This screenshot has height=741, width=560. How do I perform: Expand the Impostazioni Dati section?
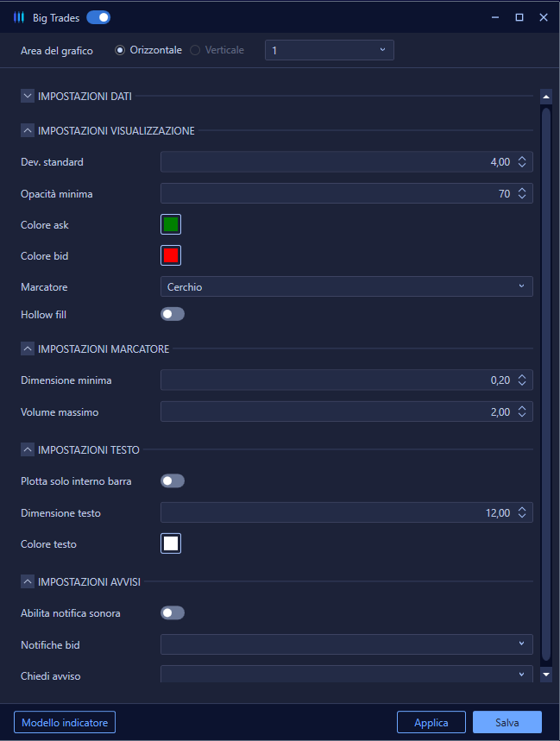28,96
